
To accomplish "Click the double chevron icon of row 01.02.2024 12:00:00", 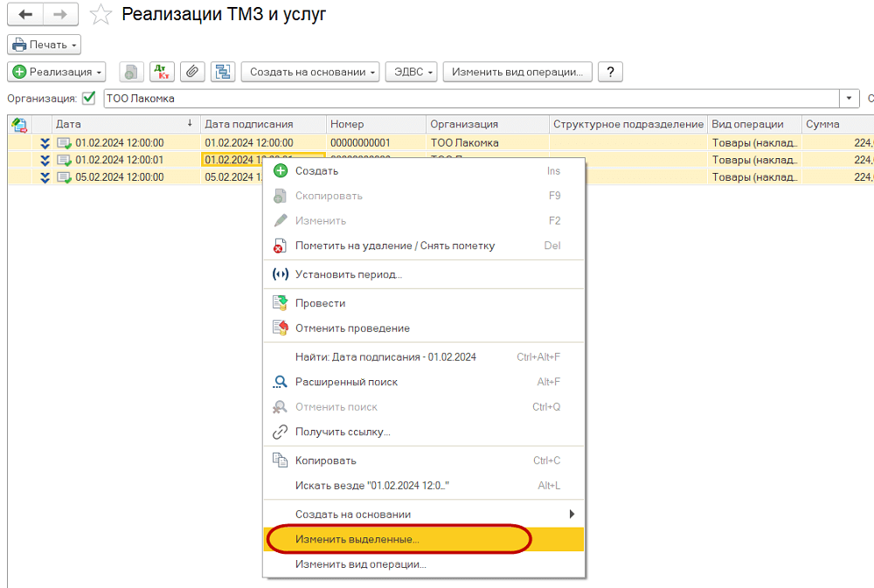I will pyautogui.click(x=45, y=143).
